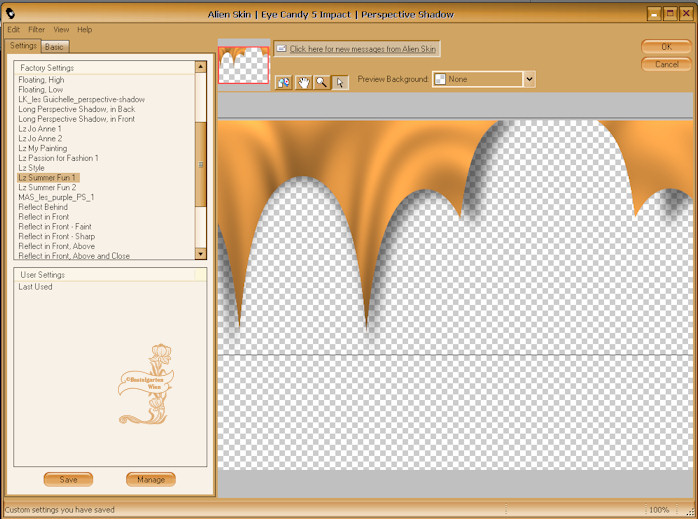The height and width of the screenshot is (519, 698).
Task: Switch to the Basic tab
Action: [54, 47]
